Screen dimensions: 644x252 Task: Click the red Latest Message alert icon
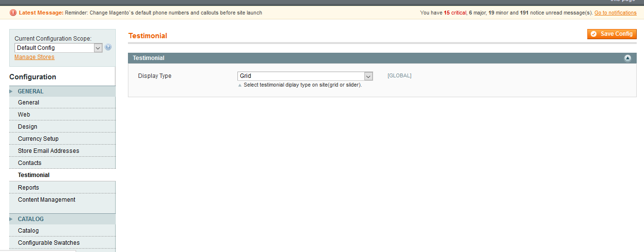[13, 13]
